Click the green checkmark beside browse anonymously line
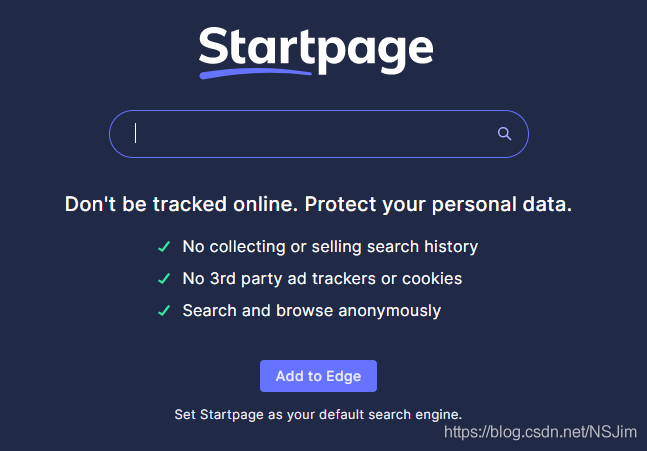Image resolution: width=647 pixels, height=451 pixels. point(164,311)
